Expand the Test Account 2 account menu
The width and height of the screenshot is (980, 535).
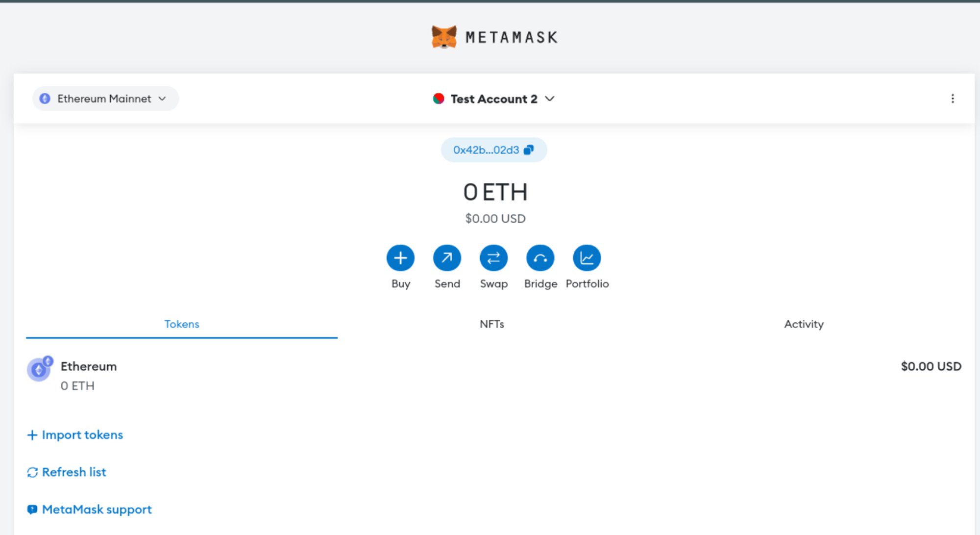[494, 99]
